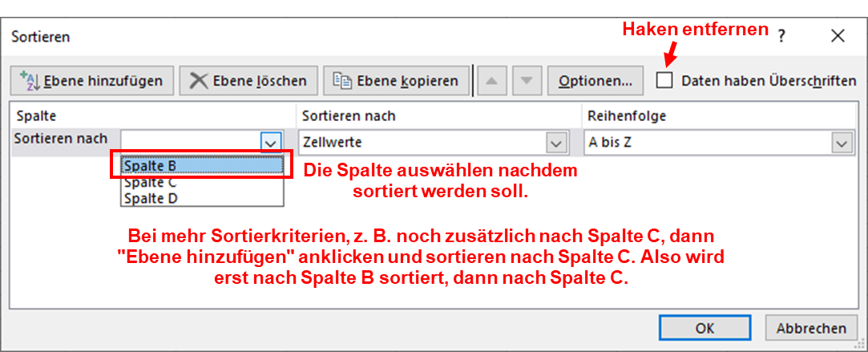Click the Ebene löschen delete level button

tap(248, 81)
